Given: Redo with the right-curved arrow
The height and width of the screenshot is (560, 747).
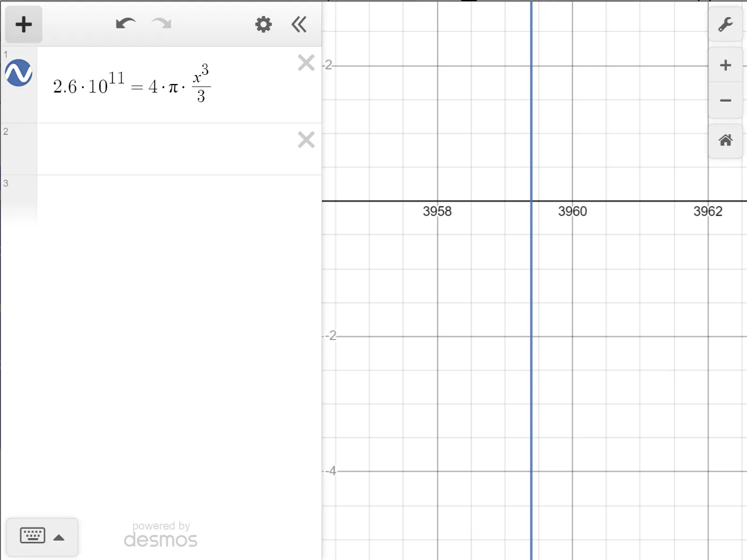Looking at the screenshot, I should click(x=161, y=24).
